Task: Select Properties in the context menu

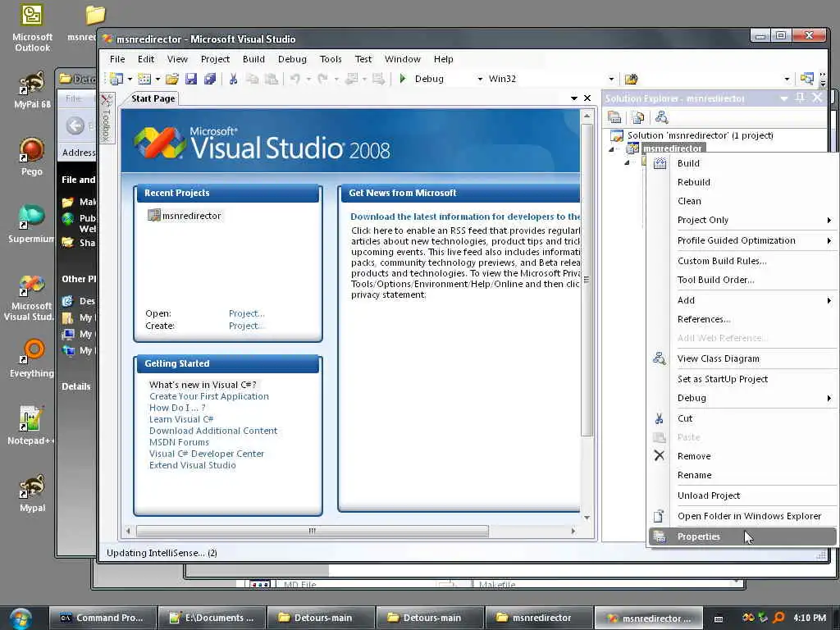Action: coord(742,536)
